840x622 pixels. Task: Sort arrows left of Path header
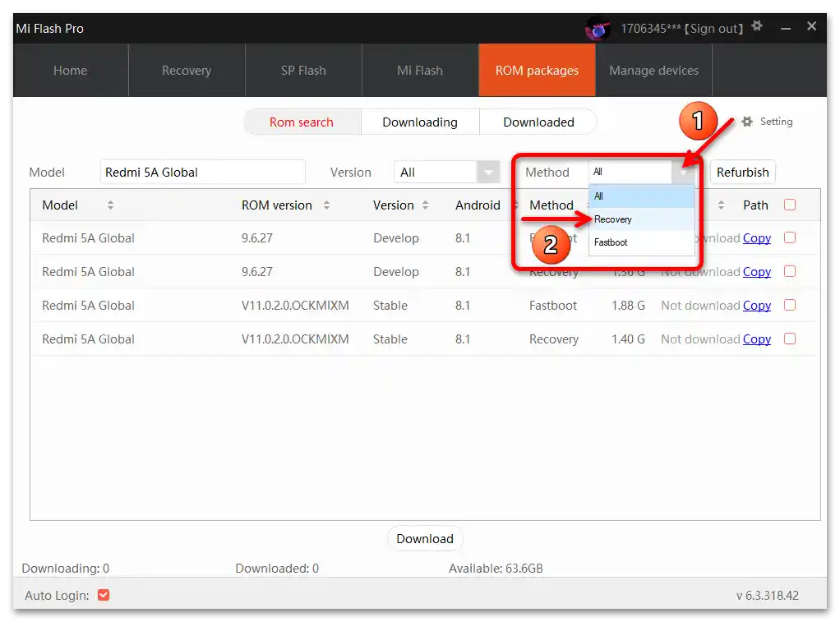tap(721, 205)
